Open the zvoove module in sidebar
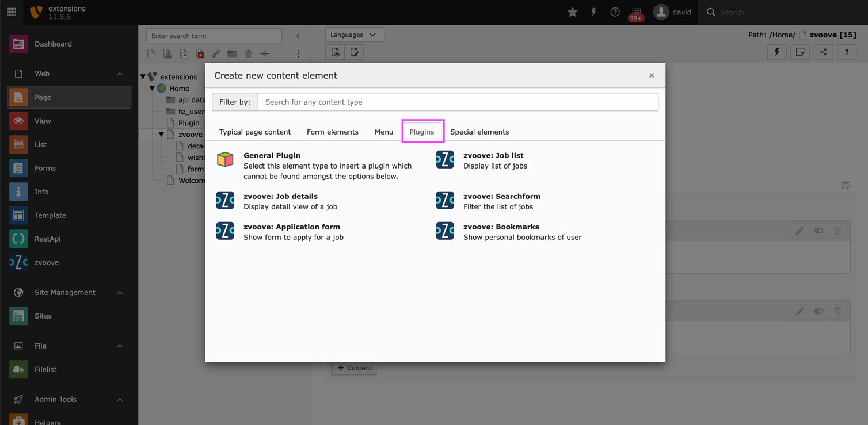 click(x=69, y=262)
